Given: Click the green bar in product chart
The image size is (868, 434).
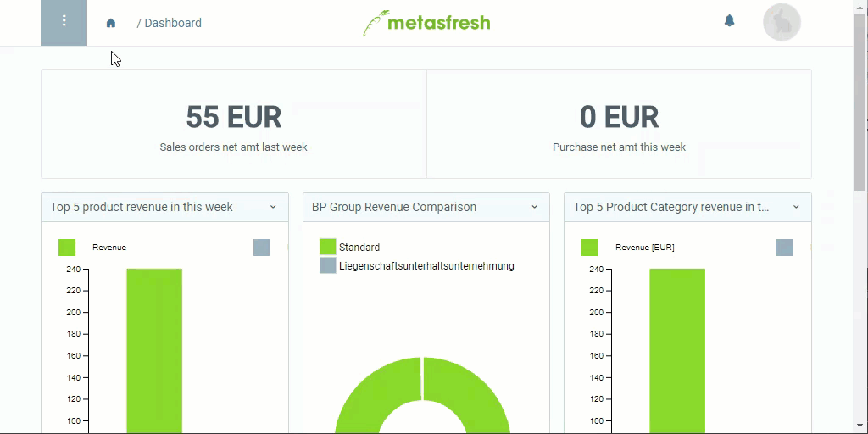Looking at the screenshot, I should (x=154, y=350).
